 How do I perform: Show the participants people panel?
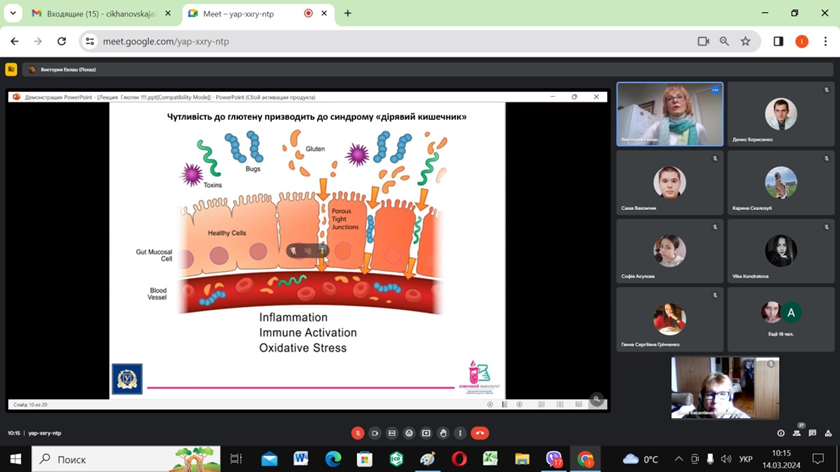[797, 433]
